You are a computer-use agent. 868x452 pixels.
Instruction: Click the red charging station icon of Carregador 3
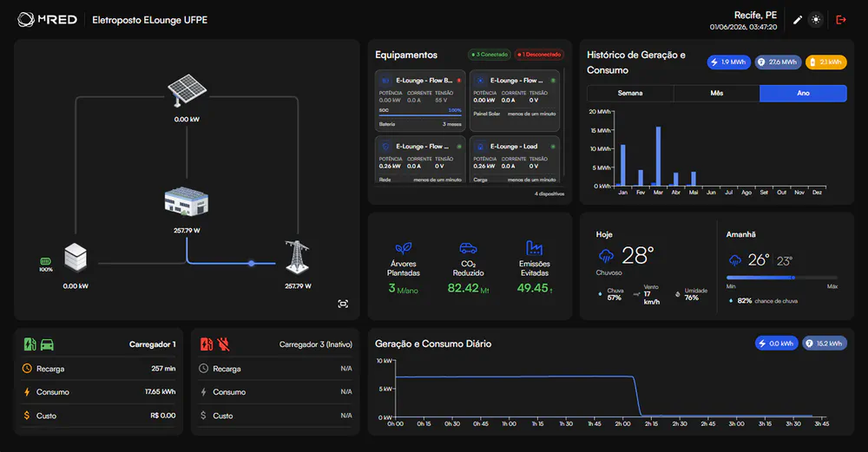[207, 344]
